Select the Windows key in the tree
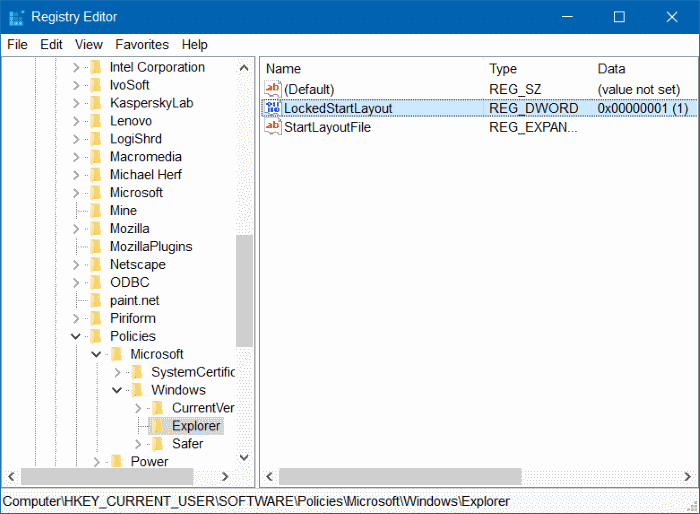Viewport: 700px width, 514px height. coord(178,390)
